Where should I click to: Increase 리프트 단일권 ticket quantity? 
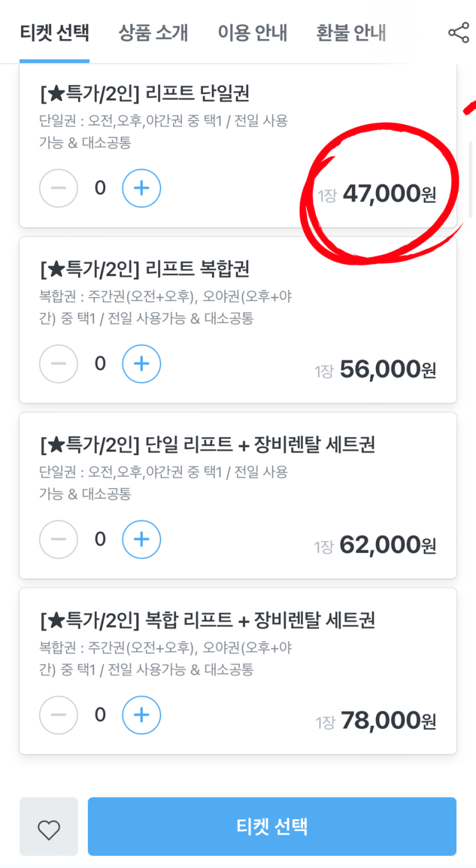[142, 188]
